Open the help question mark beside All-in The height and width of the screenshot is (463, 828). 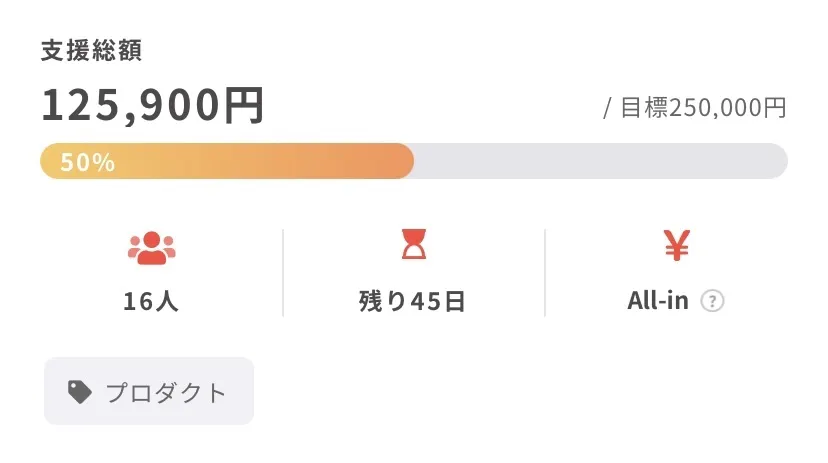click(x=712, y=301)
